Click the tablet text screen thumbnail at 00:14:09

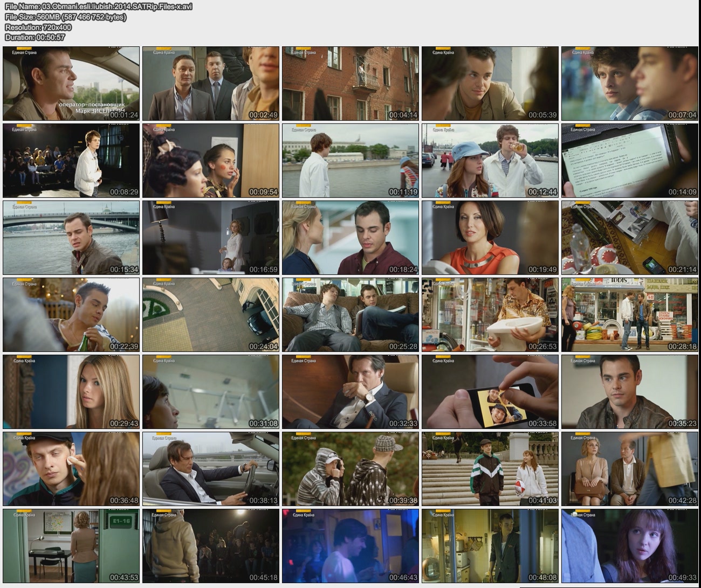(x=630, y=161)
